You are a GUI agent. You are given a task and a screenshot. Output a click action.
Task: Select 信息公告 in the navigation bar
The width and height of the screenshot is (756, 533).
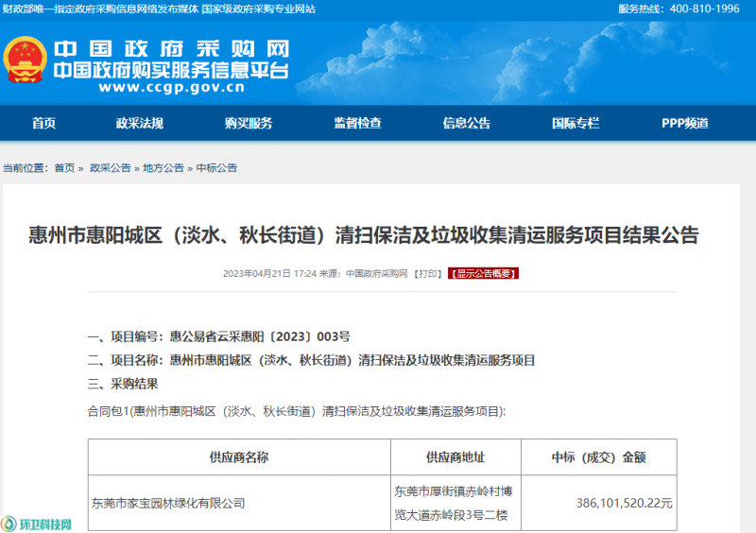coord(467,124)
